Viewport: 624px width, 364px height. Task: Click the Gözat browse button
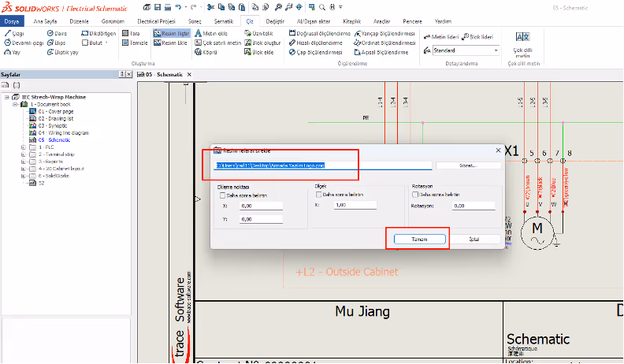point(469,165)
